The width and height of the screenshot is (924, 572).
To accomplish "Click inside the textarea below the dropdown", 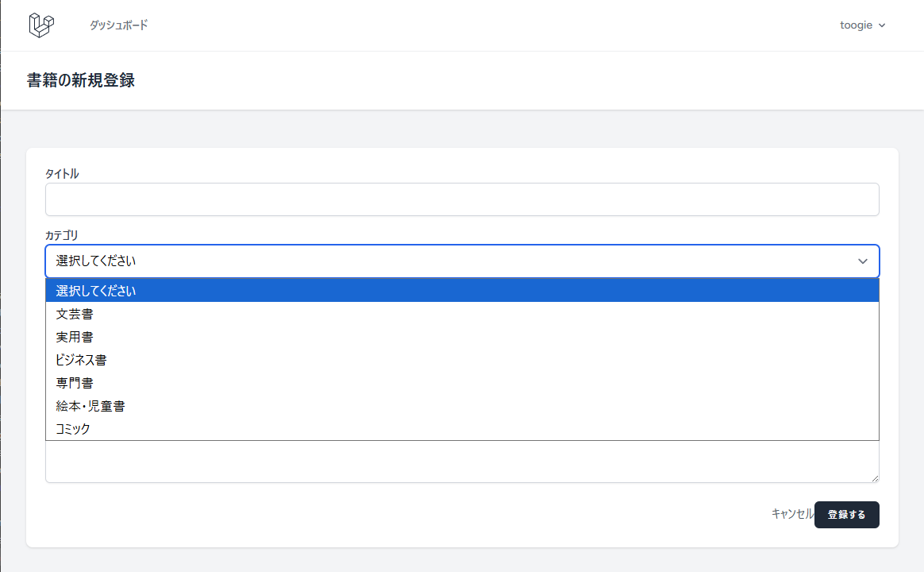I will 460,462.
